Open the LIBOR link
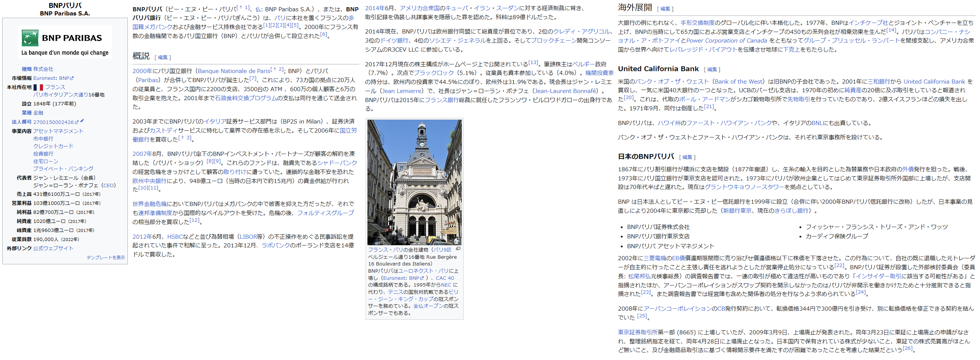The width and height of the screenshot is (980, 360). point(248,237)
